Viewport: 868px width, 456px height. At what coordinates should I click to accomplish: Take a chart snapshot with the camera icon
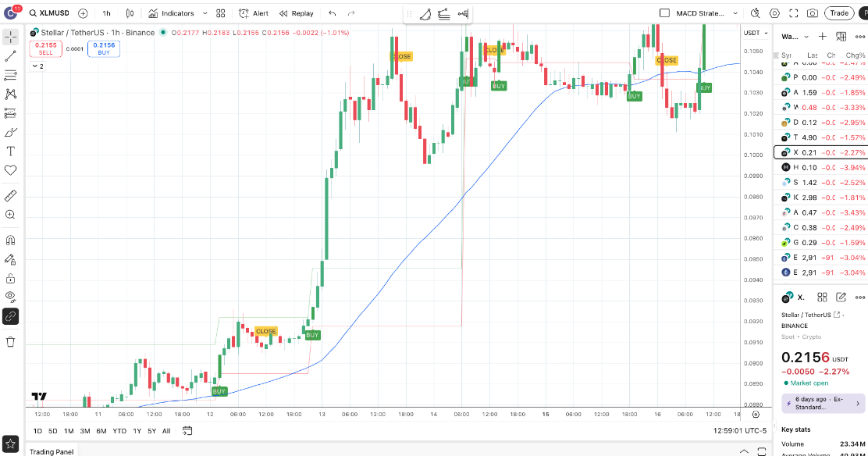tap(812, 13)
